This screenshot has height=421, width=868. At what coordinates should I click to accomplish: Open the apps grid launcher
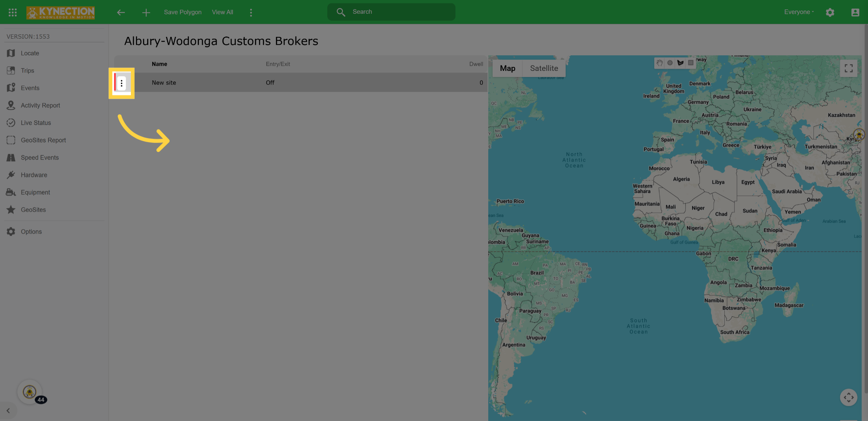tap(13, 13)
